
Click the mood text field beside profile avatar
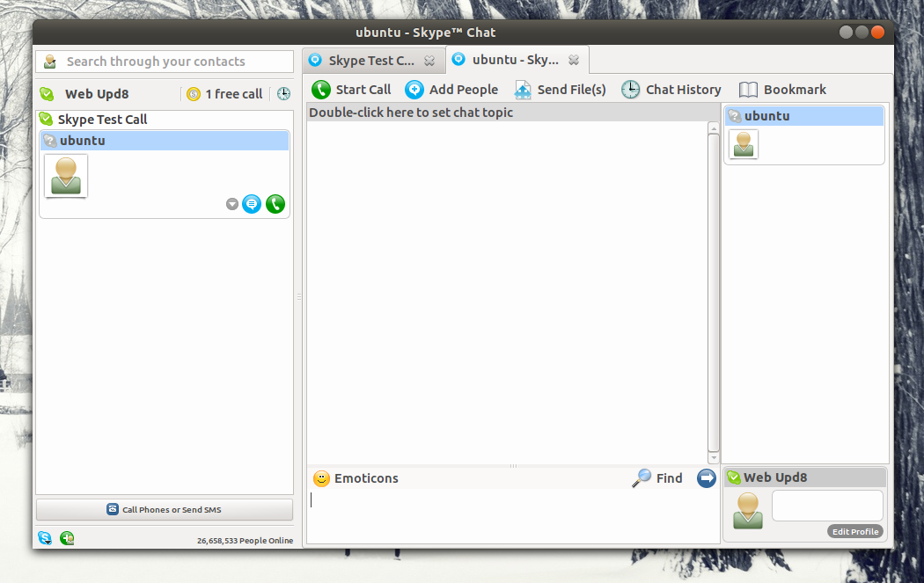point(827,506)
